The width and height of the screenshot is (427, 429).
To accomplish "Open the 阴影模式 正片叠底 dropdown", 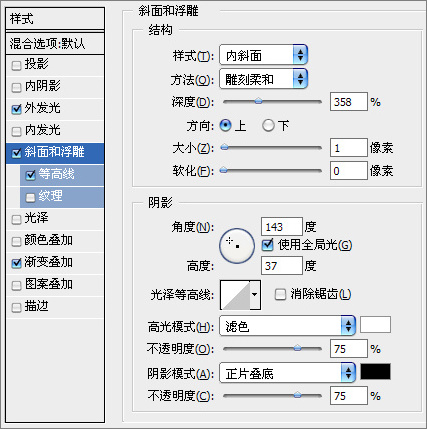I will pyautogui.click(x=287, y=373).
